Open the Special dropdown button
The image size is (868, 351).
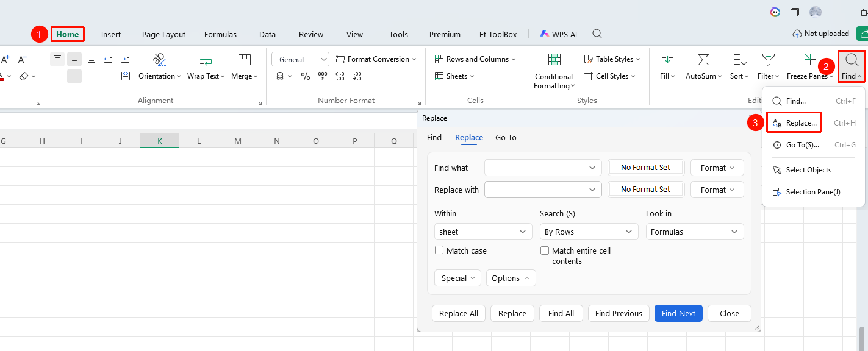[457, 278]
